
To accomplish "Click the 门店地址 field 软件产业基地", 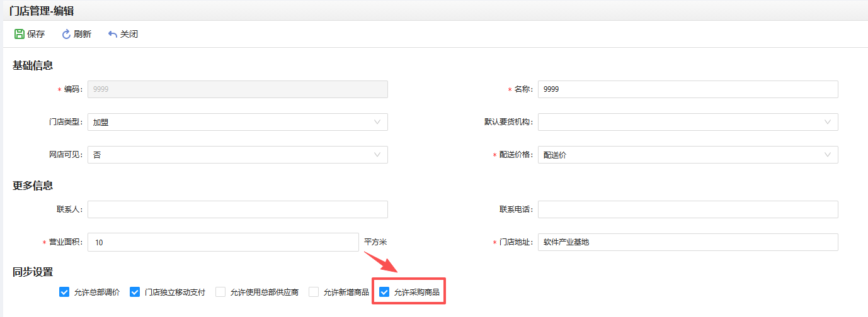I will point(688,242).
